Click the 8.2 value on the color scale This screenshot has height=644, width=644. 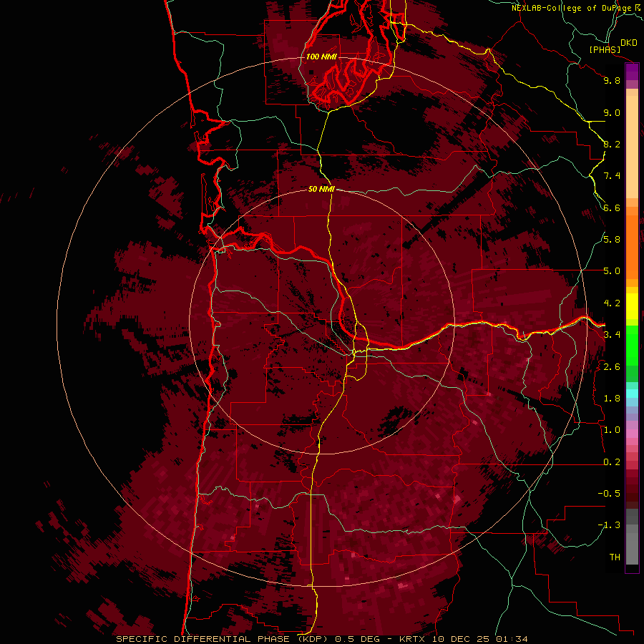click(x=612, y=144)
